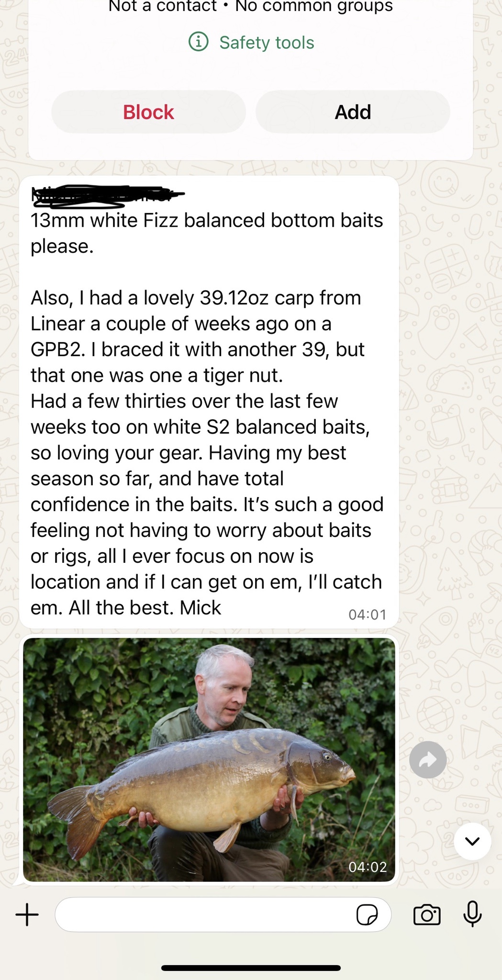Open the Safety tools link
502x980 pixels.
[267, 43]
